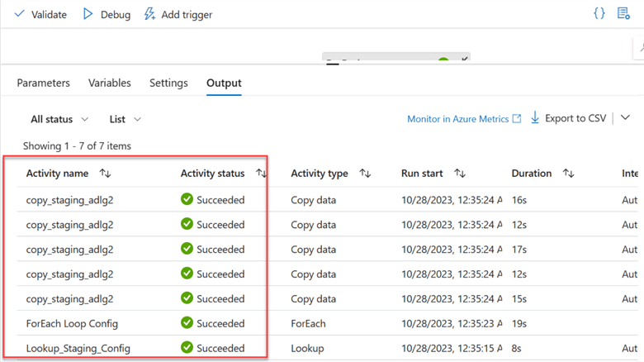Image resolution: width=644 pixels, height=362 pixels.
Task: Click run start 12:35:23 for ForEach
Action: point(452,324)
